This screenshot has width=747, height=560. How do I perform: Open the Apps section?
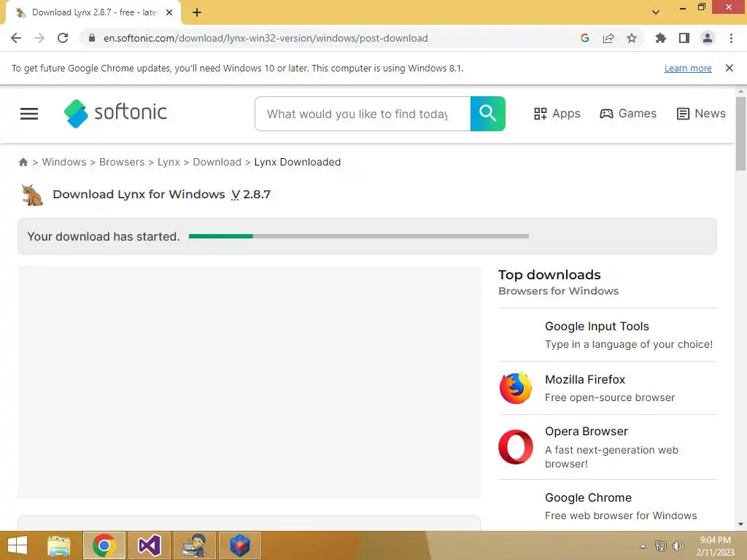pos(557,114)
